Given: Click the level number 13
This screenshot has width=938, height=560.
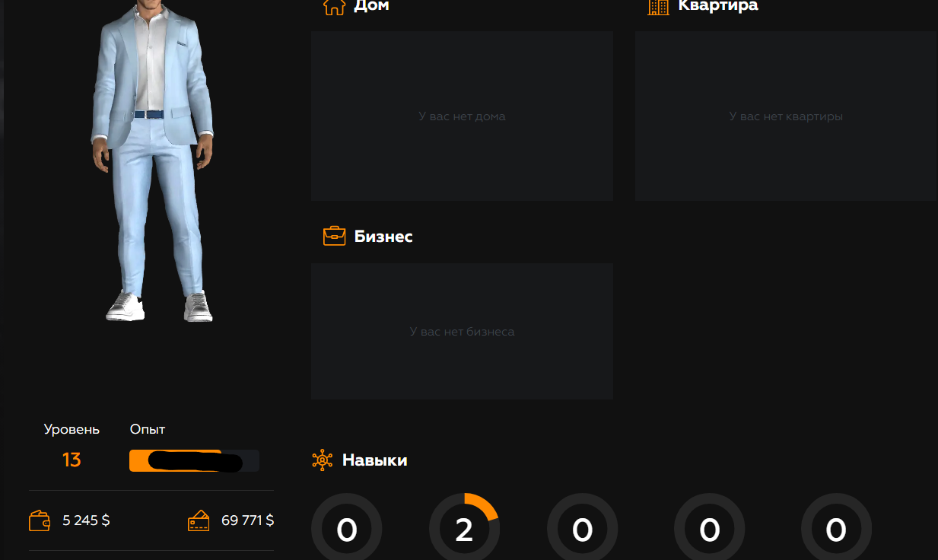Looking at the screenshot, I should coord(72,460).
